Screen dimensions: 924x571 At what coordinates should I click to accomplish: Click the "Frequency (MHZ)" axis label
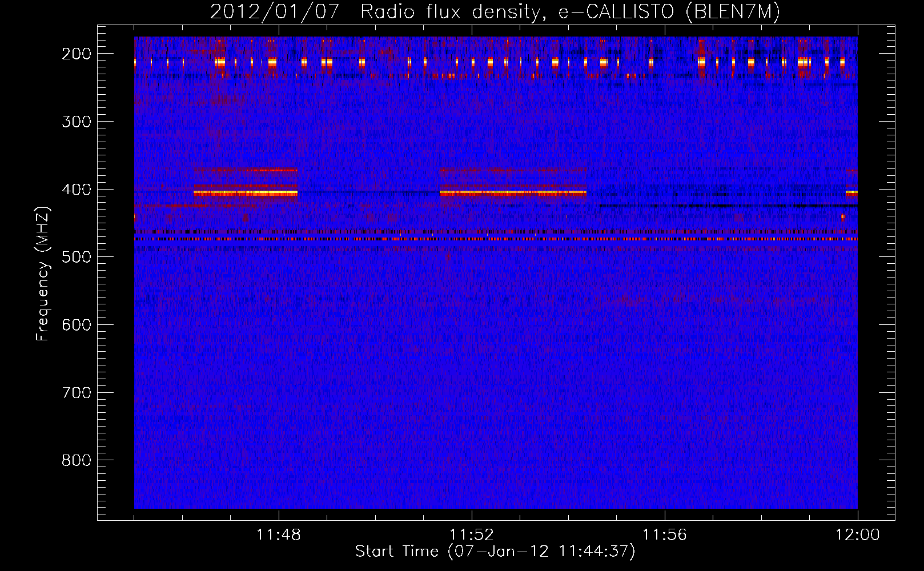[x=43, y=274]
